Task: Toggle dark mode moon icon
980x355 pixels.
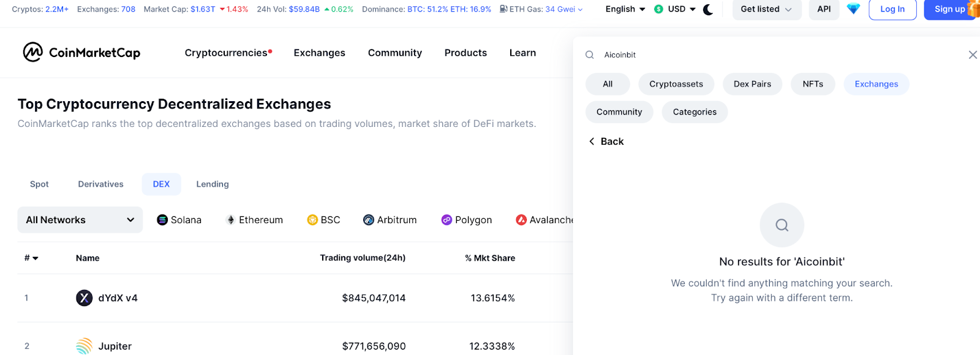Action: pos(708,9)
